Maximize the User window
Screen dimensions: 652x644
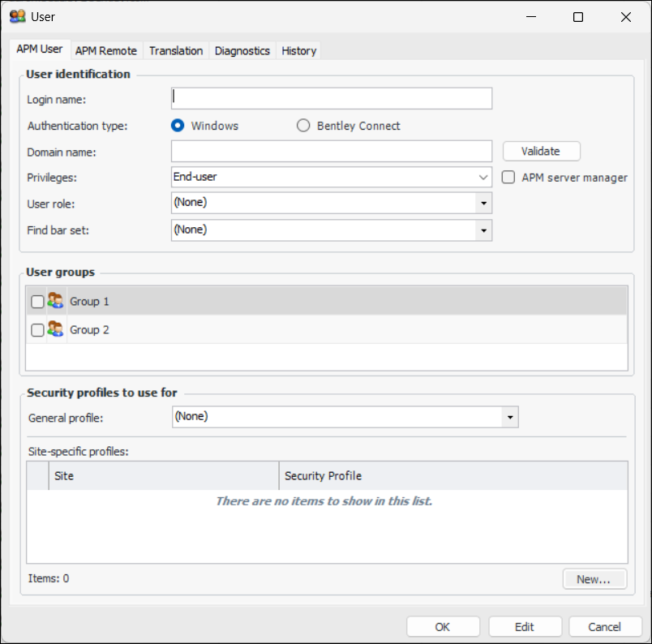point(578,17)
